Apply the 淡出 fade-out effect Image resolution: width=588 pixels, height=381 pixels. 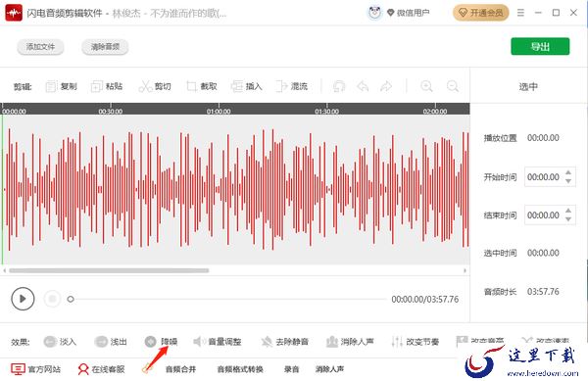111,342
